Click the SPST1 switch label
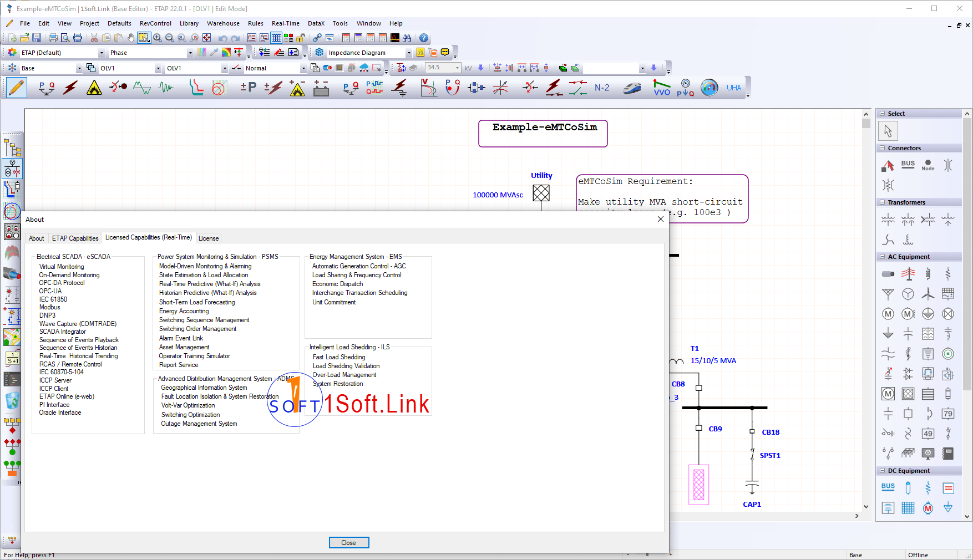This screenshot has height=560, width=973. [770, 456]
